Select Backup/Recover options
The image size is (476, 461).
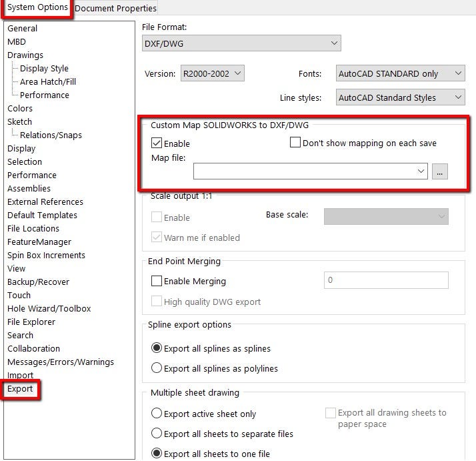click(x=38, y=282)
